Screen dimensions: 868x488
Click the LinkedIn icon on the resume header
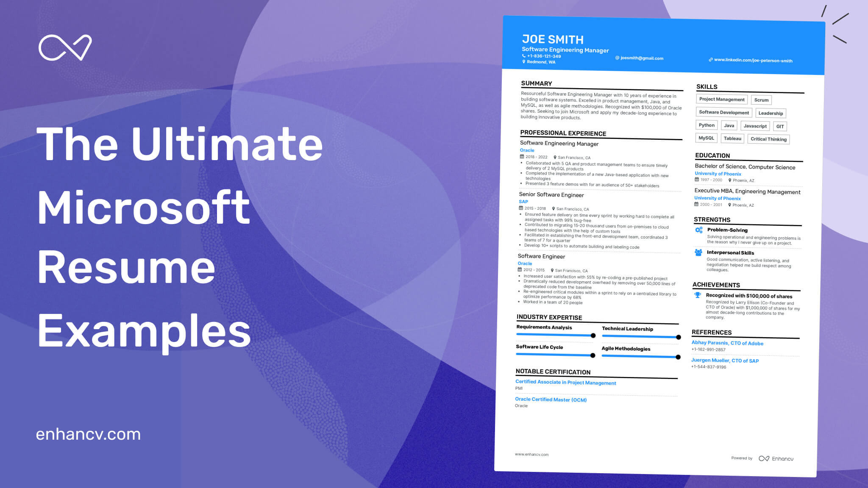click(x=710, y=61)
